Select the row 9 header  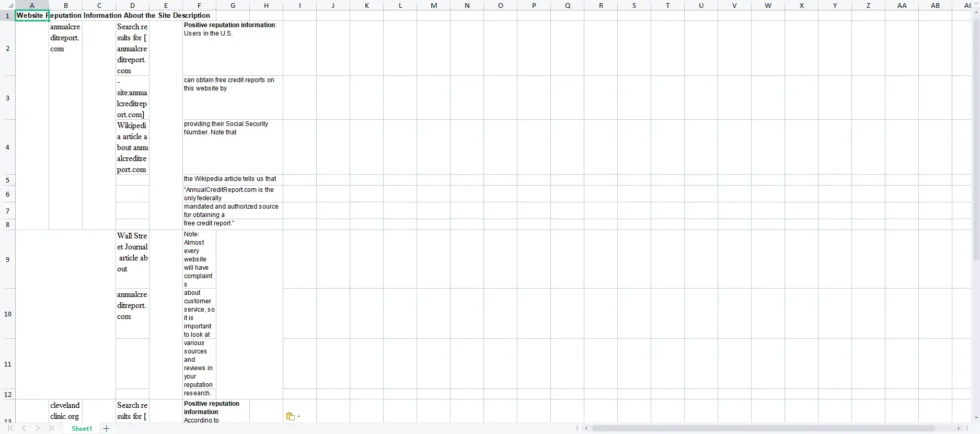click(7, 259)
